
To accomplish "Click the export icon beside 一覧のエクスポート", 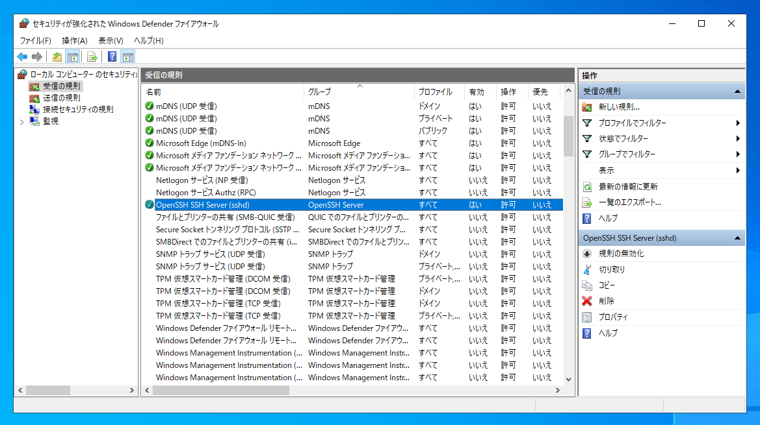I will 587,203.
